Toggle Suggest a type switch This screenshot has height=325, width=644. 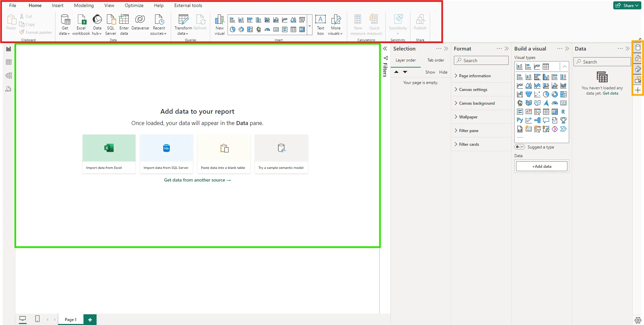(520, 147)
